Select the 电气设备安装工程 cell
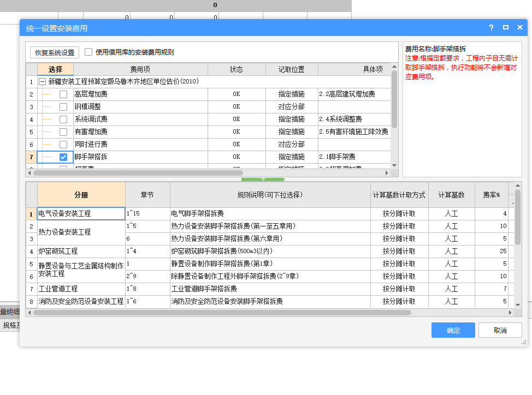532x395 pixels. (x=81, y=214)
